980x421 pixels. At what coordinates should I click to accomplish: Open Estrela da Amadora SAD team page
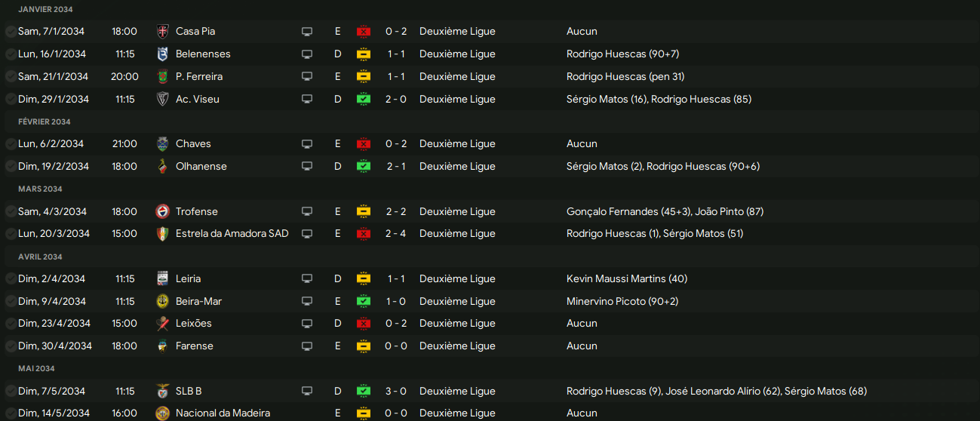232,234
